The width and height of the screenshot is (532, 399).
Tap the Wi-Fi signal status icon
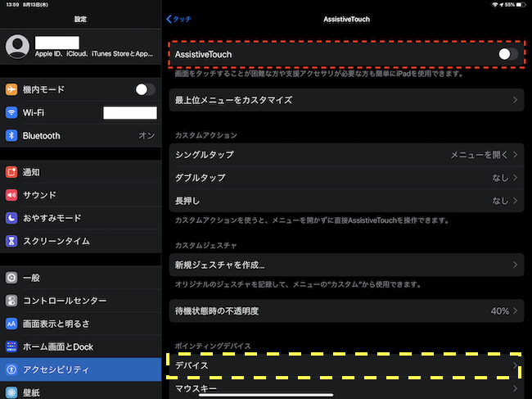[495, 5]
